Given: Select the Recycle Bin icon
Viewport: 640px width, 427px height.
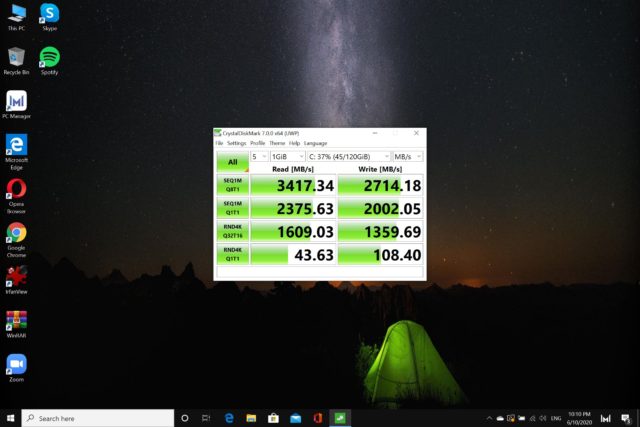Looking at the screenshot, I should click(x=16, y=61).
